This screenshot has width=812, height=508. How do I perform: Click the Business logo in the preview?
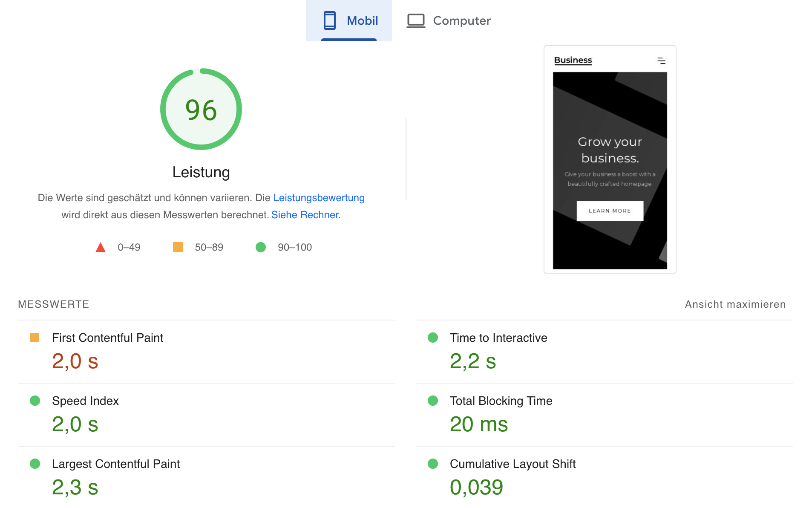pos(573,60)
